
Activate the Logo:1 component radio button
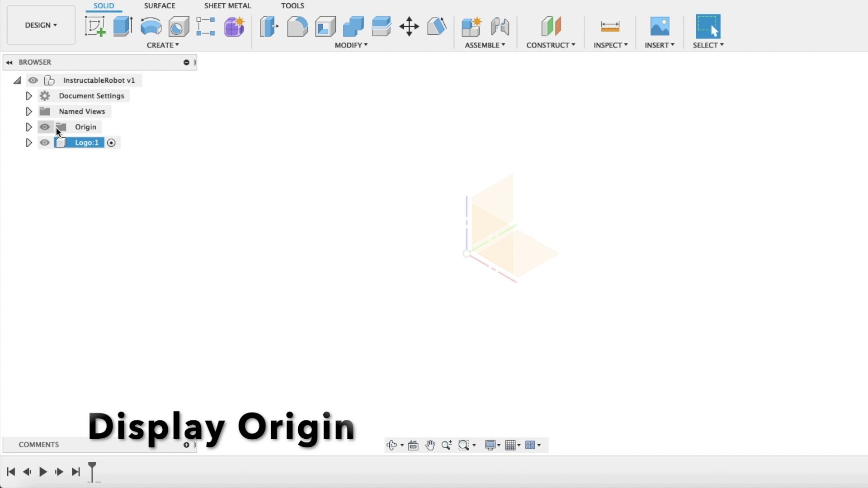pos(111,143)
